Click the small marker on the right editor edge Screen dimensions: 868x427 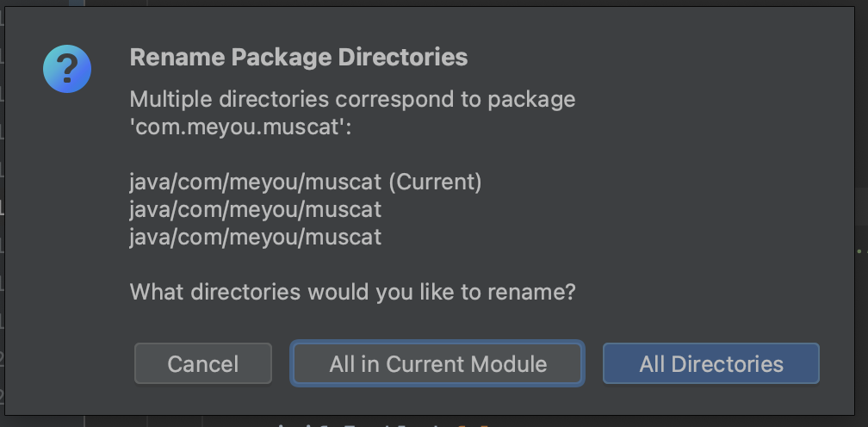860,250
